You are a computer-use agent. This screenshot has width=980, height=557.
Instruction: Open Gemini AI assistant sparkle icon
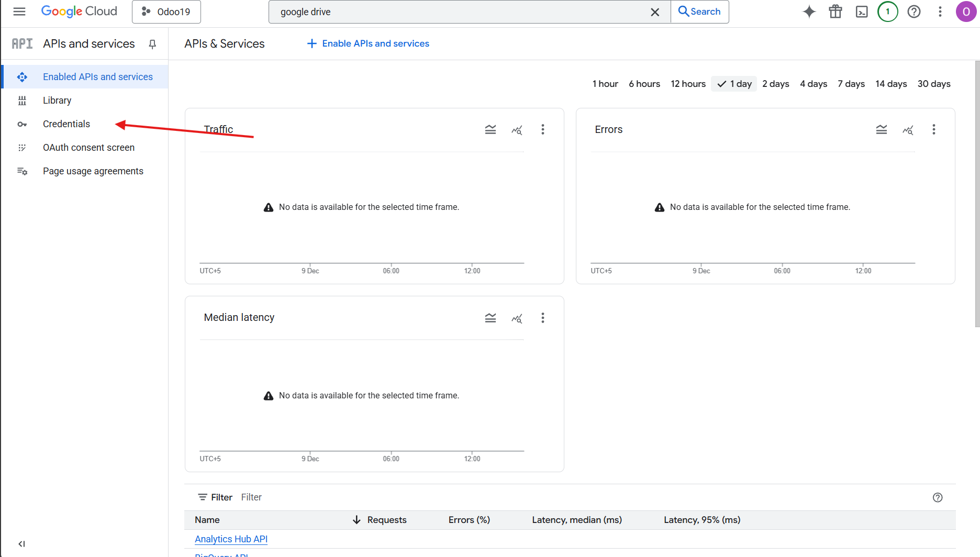(x=809, y=12)
